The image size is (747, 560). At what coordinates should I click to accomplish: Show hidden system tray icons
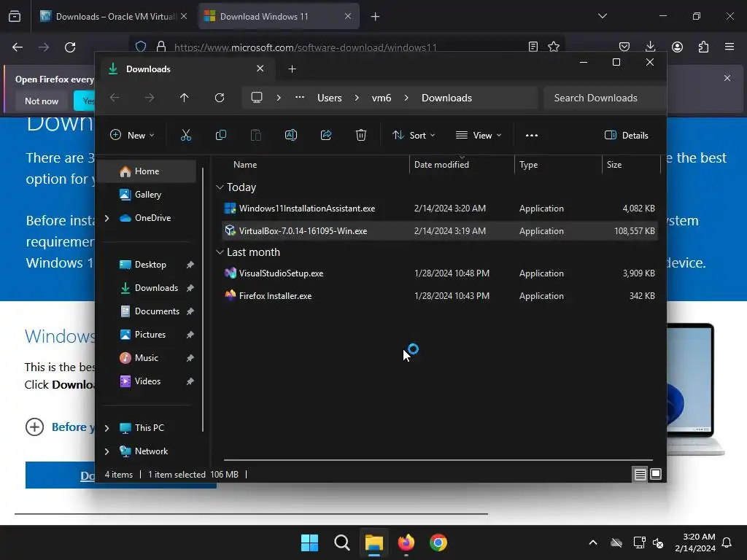pos(593,542)
